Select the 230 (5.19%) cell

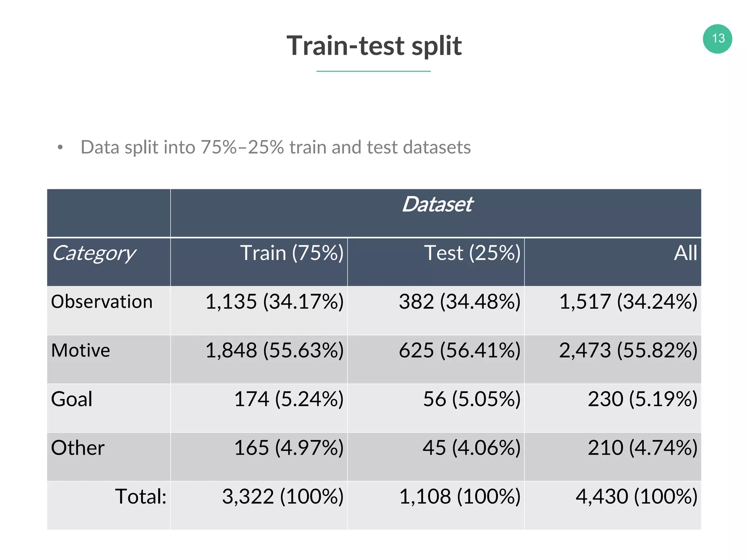click(642, 399)
